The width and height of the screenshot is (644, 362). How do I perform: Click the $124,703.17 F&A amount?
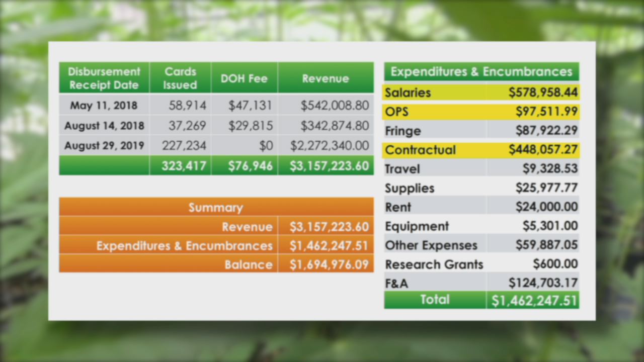[x=543, y=283]
